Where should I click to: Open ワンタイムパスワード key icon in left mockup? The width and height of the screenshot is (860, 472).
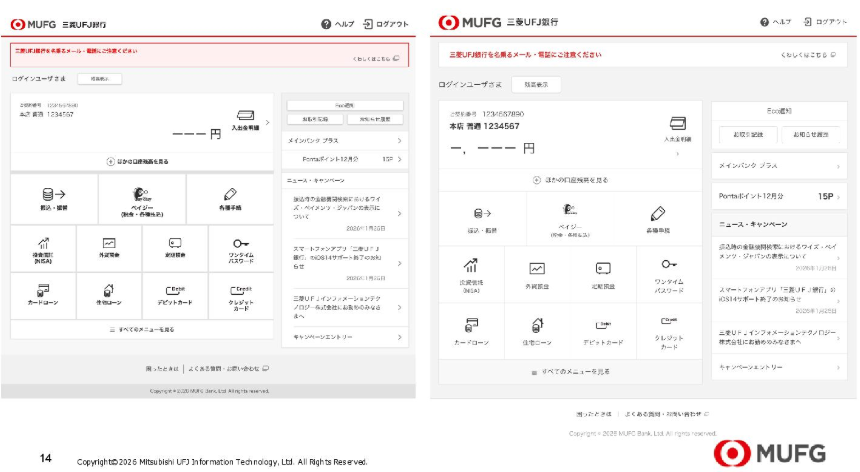point(241,243)
